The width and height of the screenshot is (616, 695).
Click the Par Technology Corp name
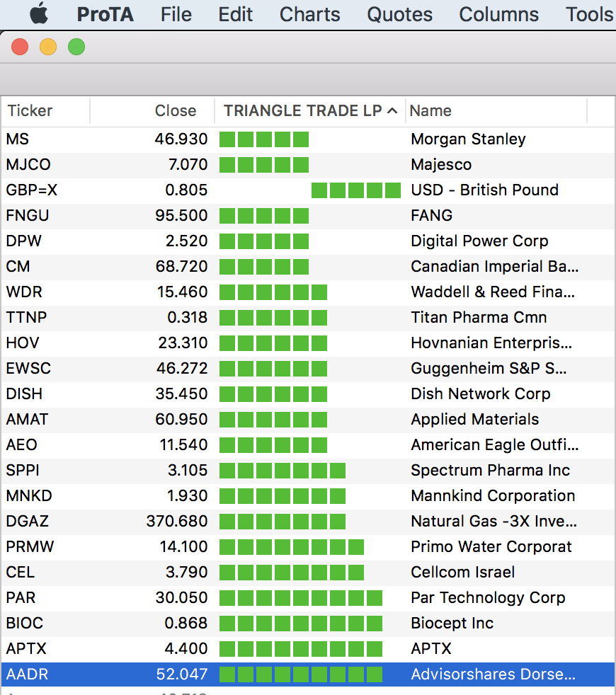[x=489, y=598]
